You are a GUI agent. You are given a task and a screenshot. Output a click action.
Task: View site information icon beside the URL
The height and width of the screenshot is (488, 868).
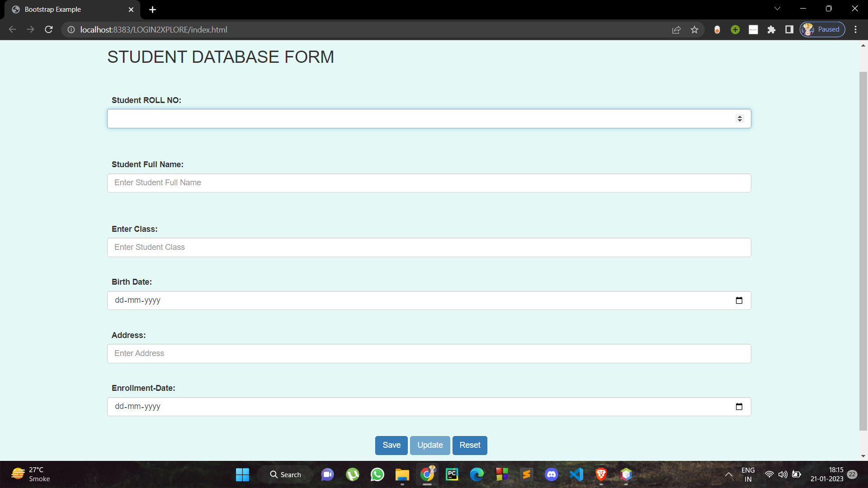click(71, 30)
